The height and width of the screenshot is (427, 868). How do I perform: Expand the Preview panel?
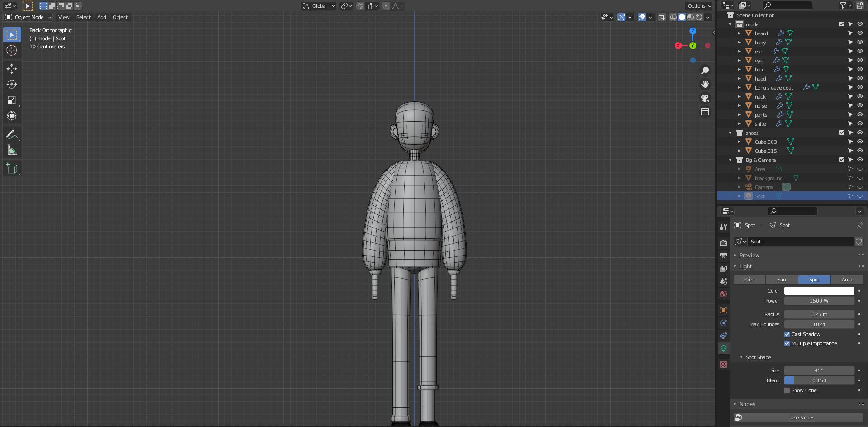coord(749,256)
